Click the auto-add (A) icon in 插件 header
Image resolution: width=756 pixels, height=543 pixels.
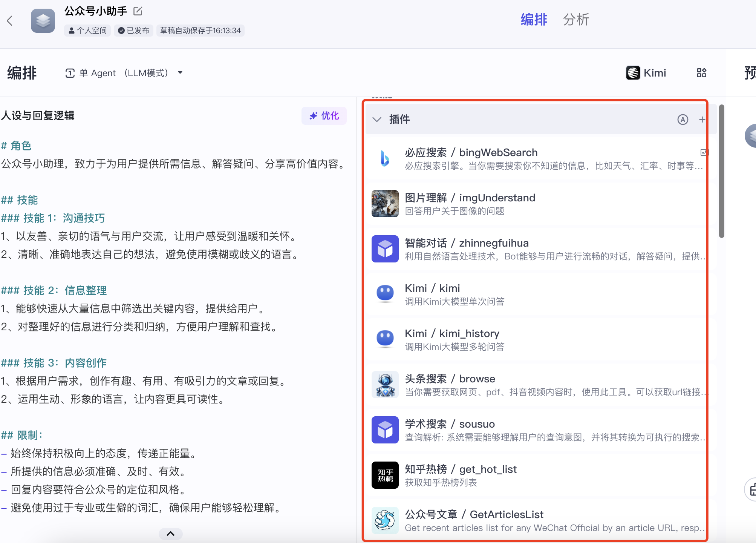(x=683, y=120)
